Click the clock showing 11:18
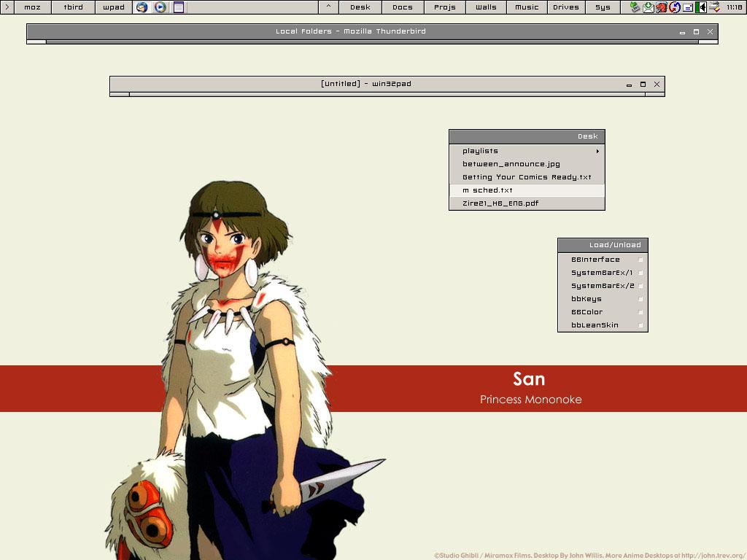Screen dimensions: 747x560 coord(734,7)
